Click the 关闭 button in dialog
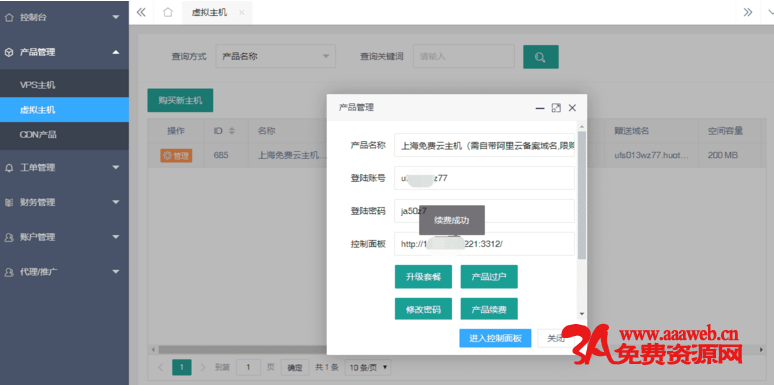The height and width of the screenshot is (385, 774). tap(555, 338)
